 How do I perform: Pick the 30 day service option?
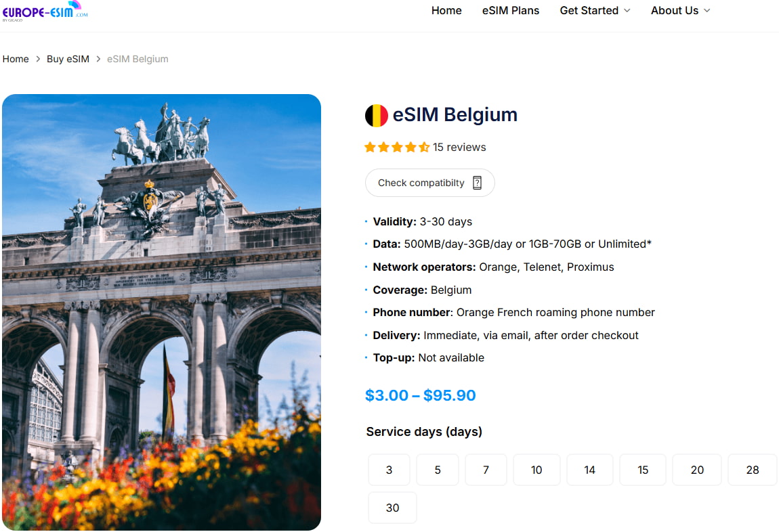point(392,507)
